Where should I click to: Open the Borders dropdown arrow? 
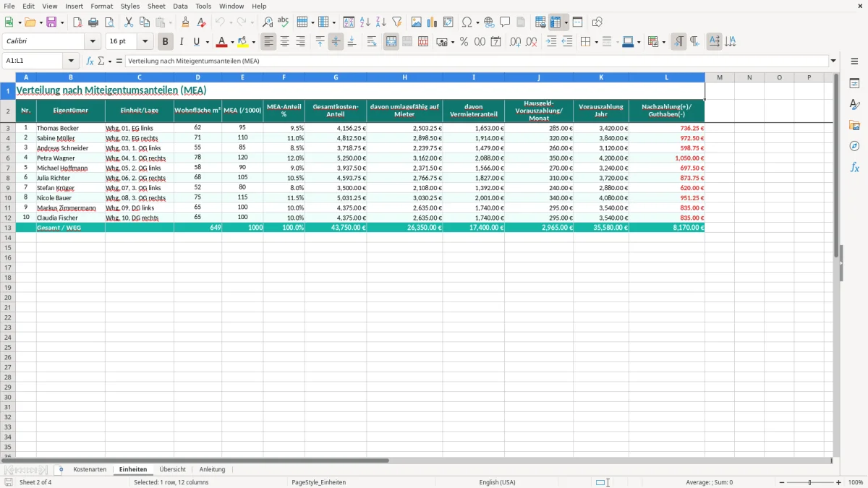point(595,42)
